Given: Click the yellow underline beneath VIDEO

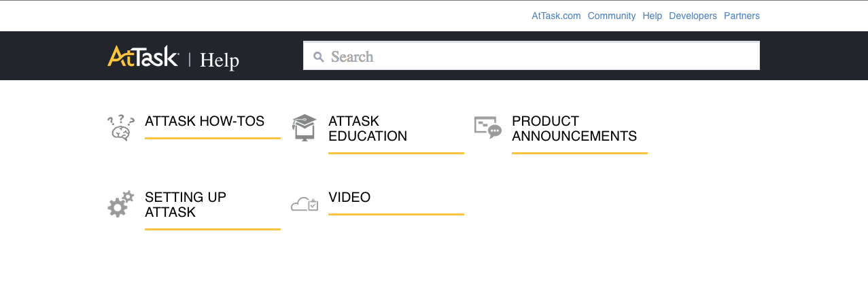Looking at the screenshot, I should 396,214.
